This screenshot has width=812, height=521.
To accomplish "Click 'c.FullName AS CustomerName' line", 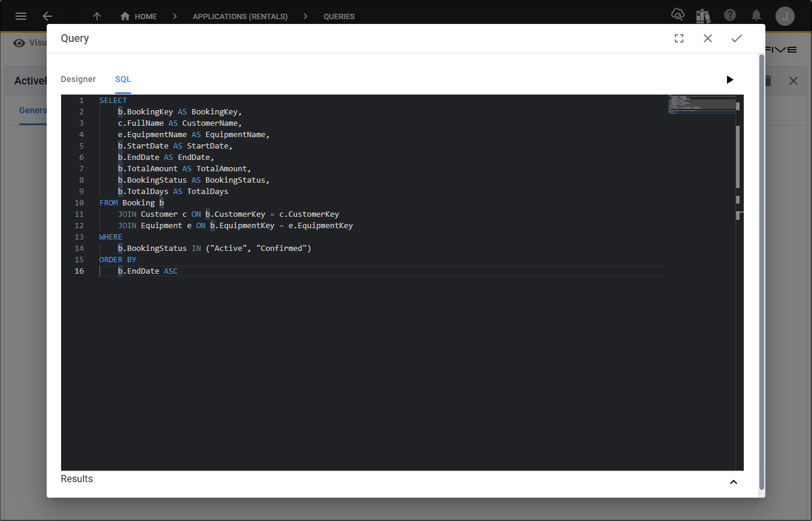I will [x=180, y=123].
